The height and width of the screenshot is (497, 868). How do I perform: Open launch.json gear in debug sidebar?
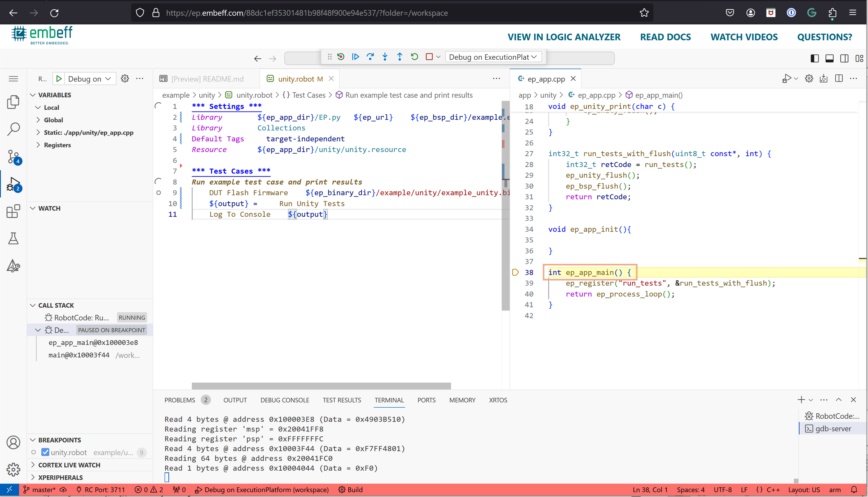125,79
